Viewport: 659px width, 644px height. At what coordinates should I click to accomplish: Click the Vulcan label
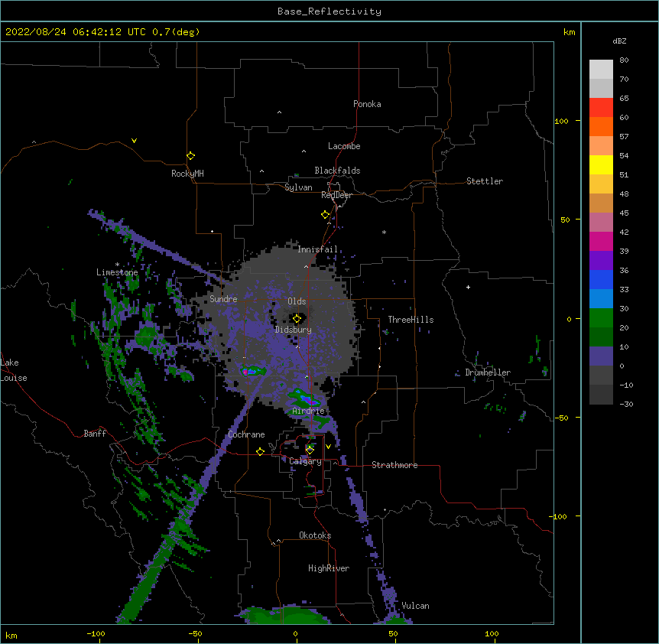415,606
